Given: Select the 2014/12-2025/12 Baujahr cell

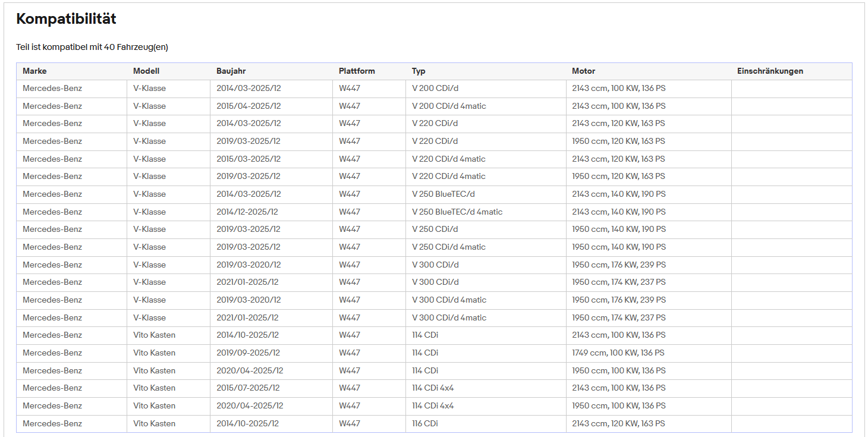Looking at the screenshot, I should [x=271, y=212].
